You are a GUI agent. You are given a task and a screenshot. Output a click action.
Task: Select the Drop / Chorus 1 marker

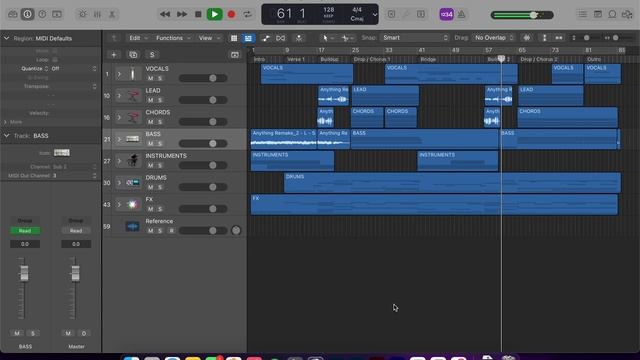pos(372,59)
